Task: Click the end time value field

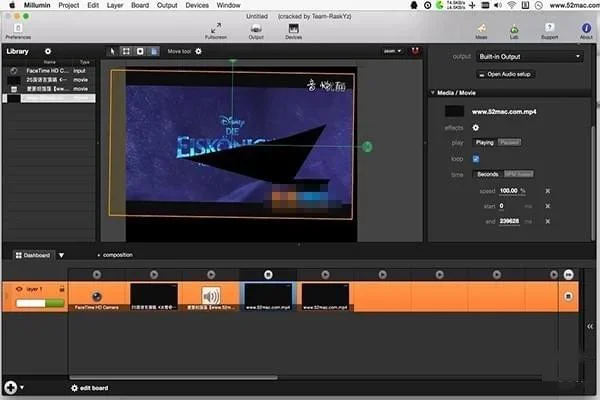Action: pyautogui.click(x=509, y=221)
